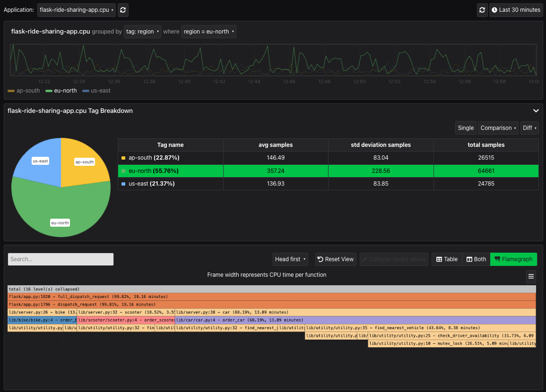Click the 83.85 std deviation cell
This screenshot has width=546, height=392.
[381, 184]
